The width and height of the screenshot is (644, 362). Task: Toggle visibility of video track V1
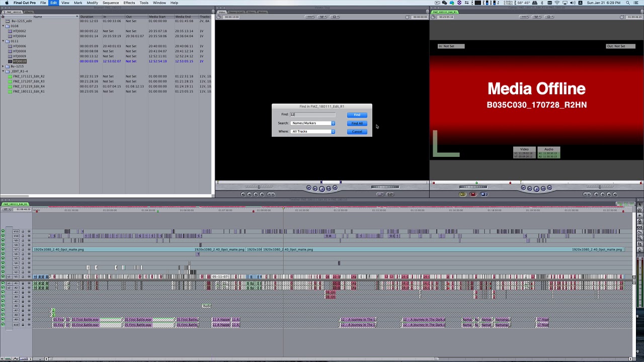[x=3, y=277]
